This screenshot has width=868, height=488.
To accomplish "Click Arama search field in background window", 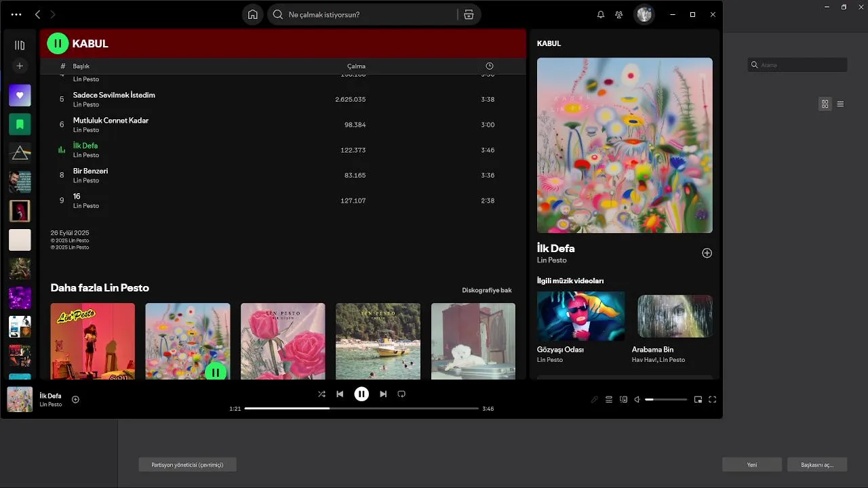I will click(x=797, y=65).
